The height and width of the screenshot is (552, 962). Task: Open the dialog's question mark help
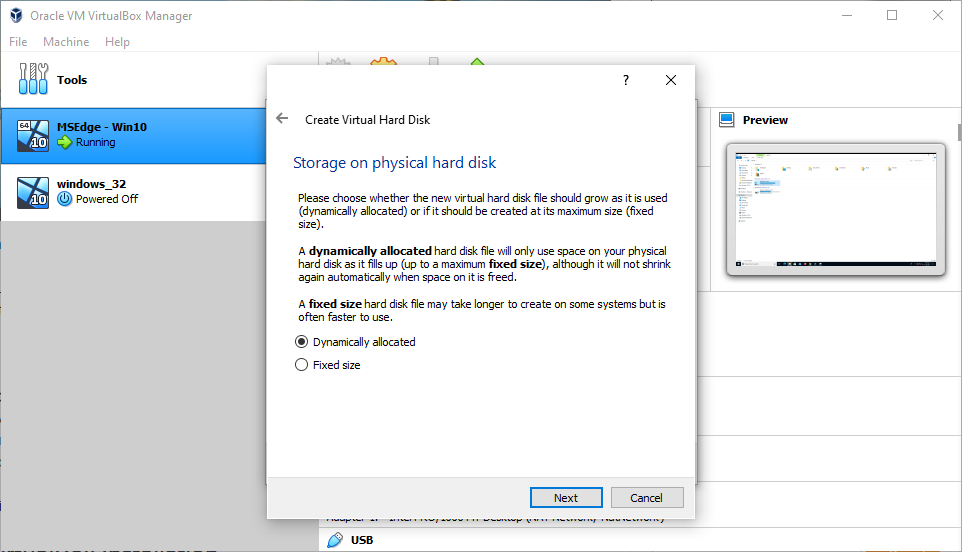click(626, 80)
